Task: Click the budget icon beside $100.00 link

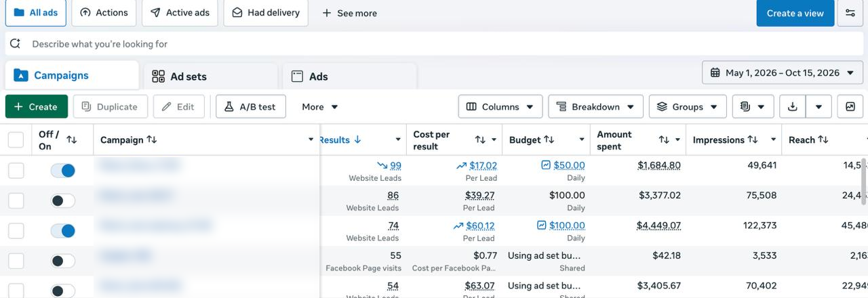Action: coord(541,226)
